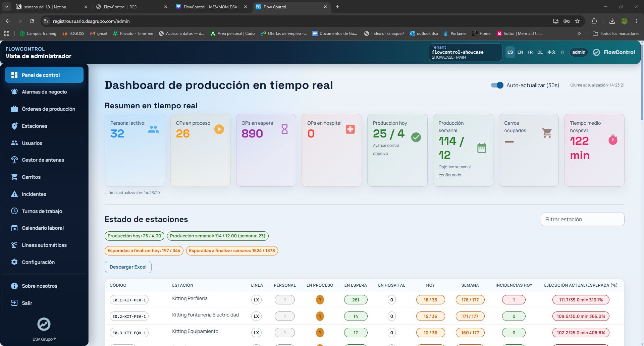644x346 pixels.
Task: Click the E0.1-KIT-PER-1 code badge
Action: [129, 300]
